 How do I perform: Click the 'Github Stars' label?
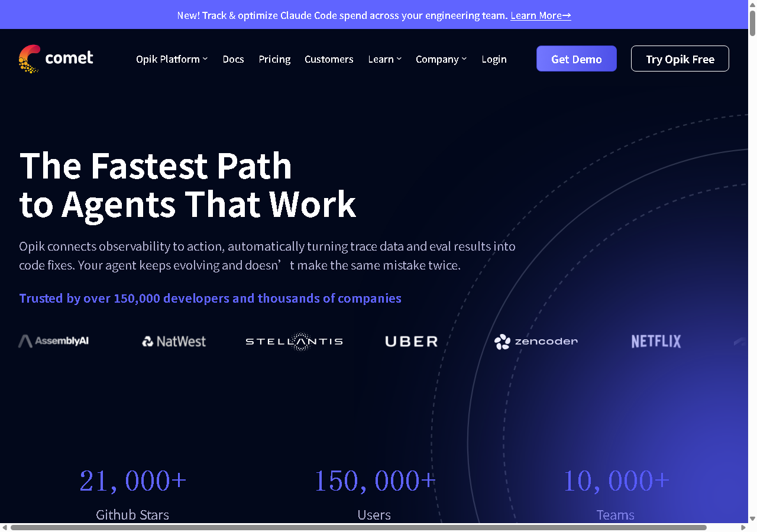click(132, 515)
